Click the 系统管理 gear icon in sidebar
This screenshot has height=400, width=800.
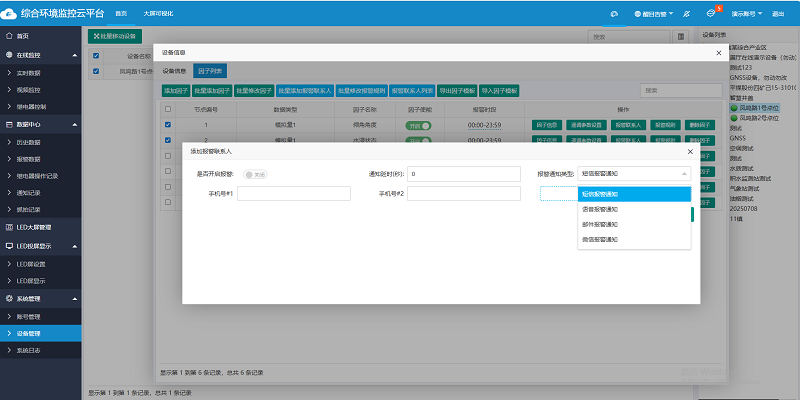(x=9, y=298)
